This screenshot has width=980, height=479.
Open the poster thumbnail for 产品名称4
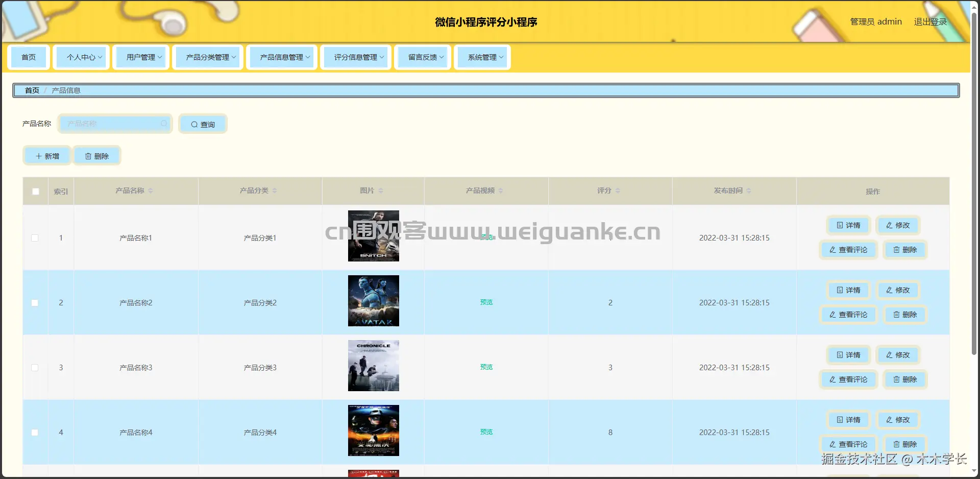(x=374, y=430)
